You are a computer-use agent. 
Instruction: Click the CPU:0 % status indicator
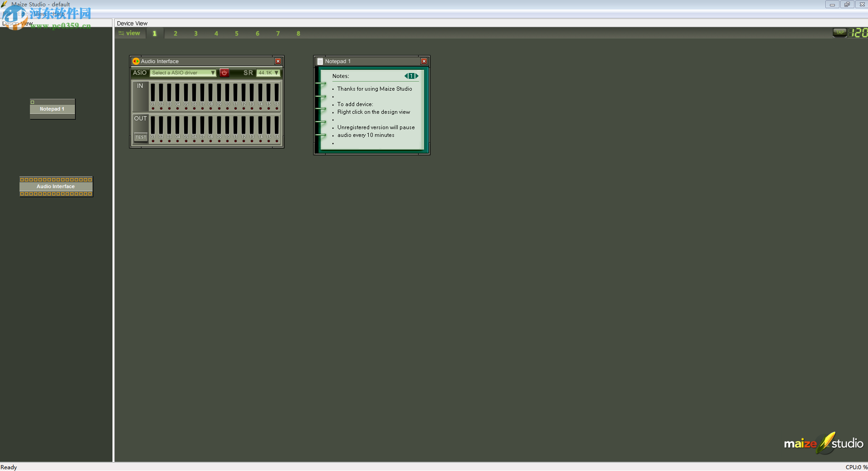(856, 467)
